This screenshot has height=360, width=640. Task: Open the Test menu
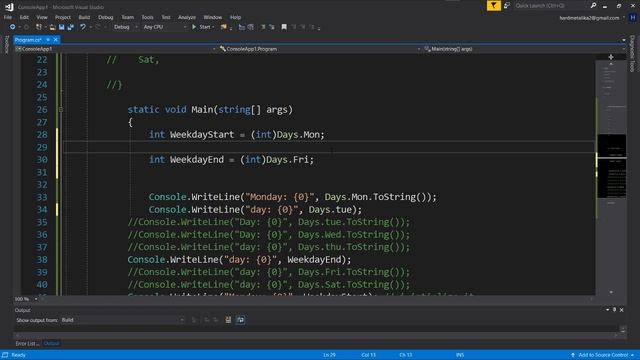click(166, 17)
